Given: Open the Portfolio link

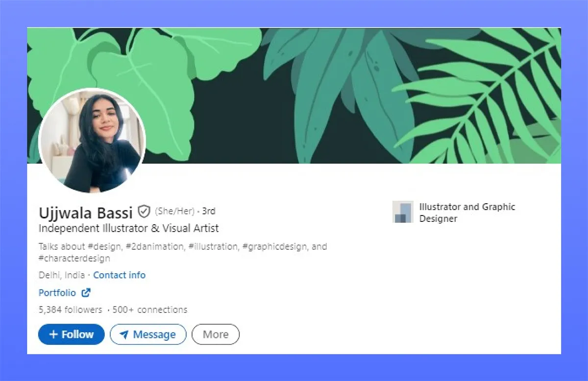Looking at the screenshot, I should coord(57,293).
